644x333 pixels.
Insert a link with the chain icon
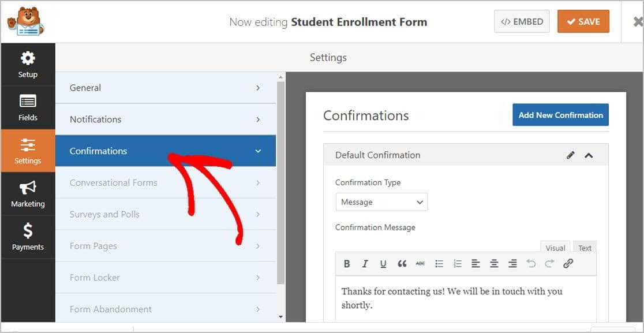tap(568, 264)
